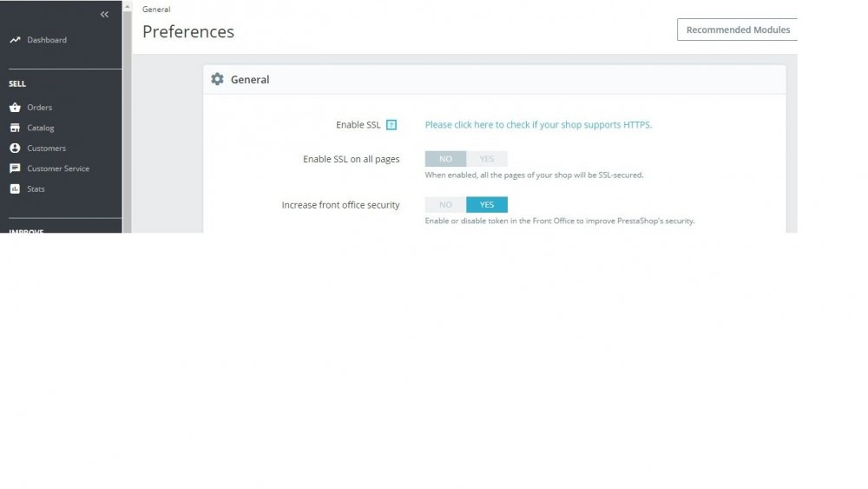The height and width of the screenshot is (489, 868).
Task: Switch front office security to NO
Action: [445, 205]
